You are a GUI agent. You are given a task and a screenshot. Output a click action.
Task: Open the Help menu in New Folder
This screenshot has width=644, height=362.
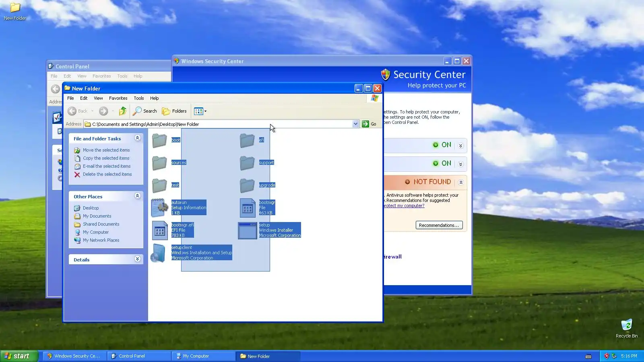point(155,98)
